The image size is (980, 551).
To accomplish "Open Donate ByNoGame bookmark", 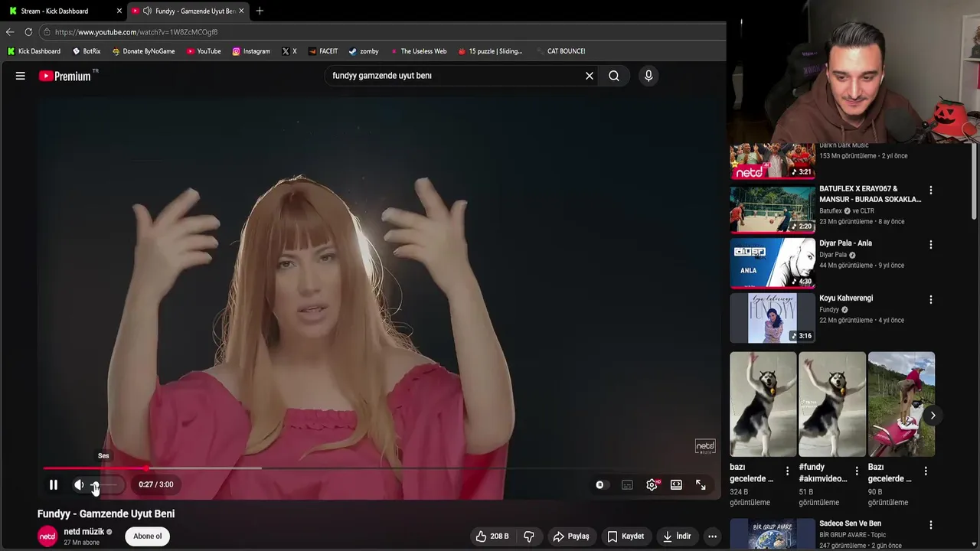I will pyautogui.click(x=143, y=51).
